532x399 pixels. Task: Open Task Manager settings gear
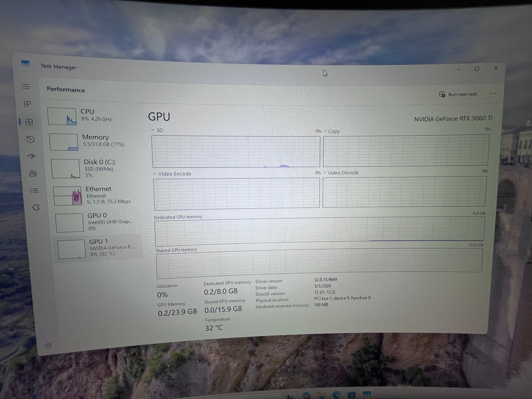[48, 346]
